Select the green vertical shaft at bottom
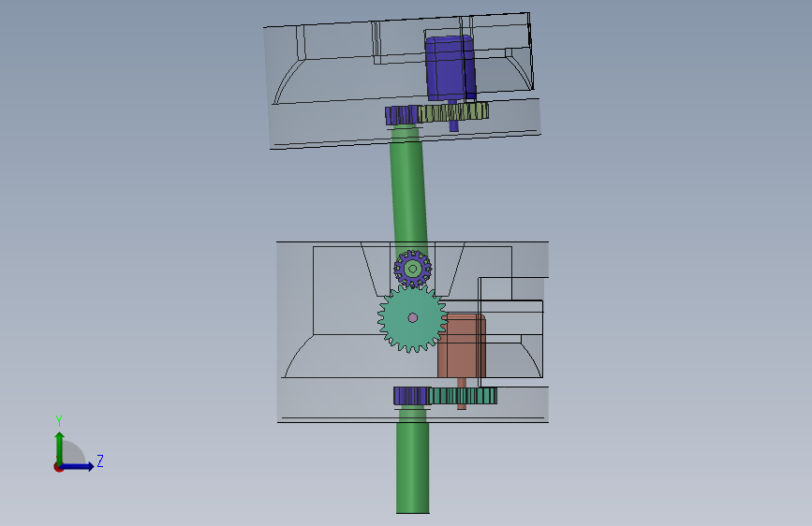The image size is (812, 526). [413, 460]
